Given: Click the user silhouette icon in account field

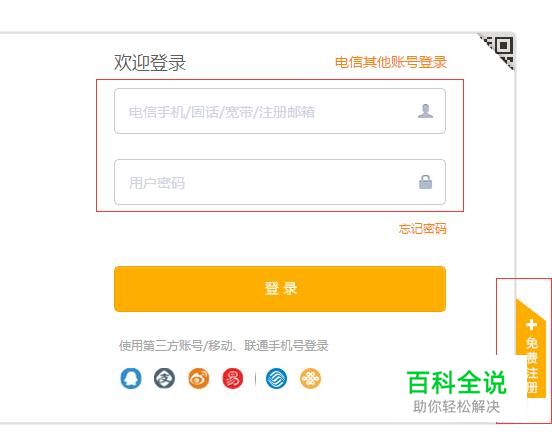Looking at the screenshot, I should [425, 111].
